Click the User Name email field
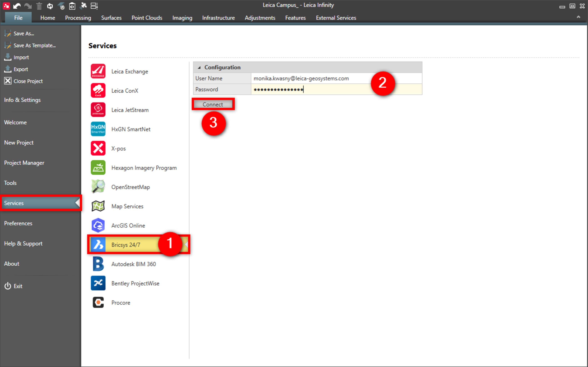Screen dimensions: 588x367 [336, 78]
